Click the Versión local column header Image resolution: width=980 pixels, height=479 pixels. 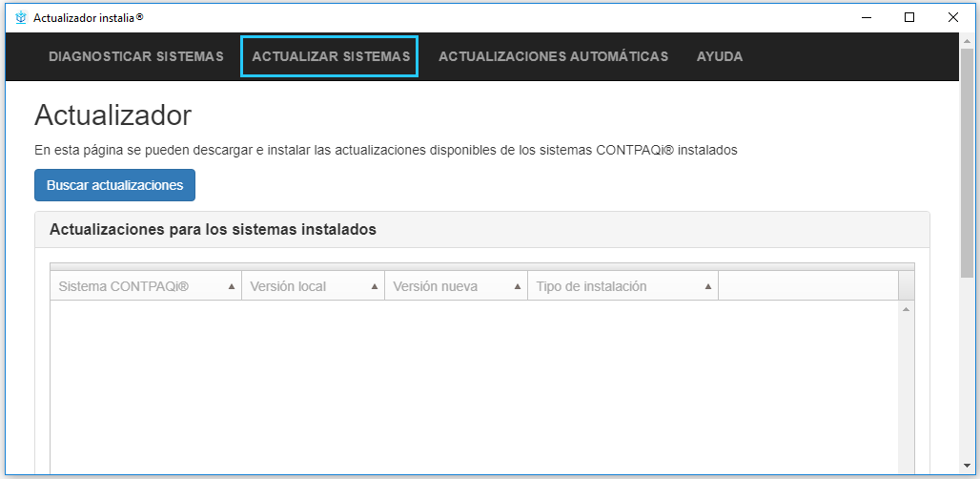[x=313, y=286]
